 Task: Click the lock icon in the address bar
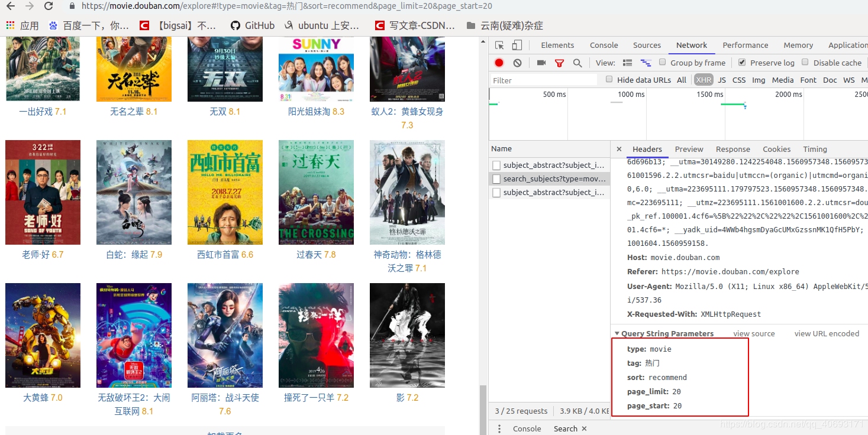(x=72, y=6)
